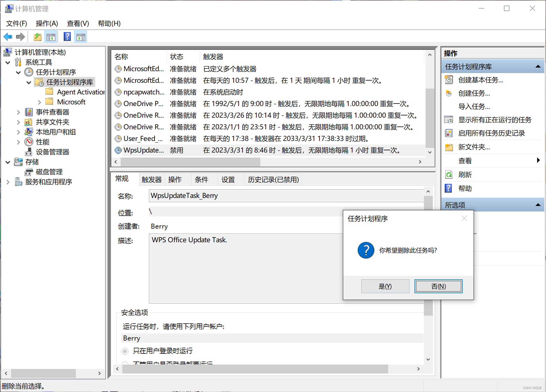The width and height of the screenshot is (546, 392).
Task: Select the 只在用户登录时运行 radio button
Action: pos(125,351)
